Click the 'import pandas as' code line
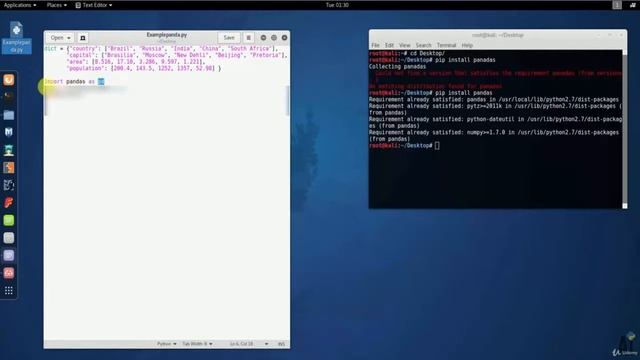 (74, 82)
